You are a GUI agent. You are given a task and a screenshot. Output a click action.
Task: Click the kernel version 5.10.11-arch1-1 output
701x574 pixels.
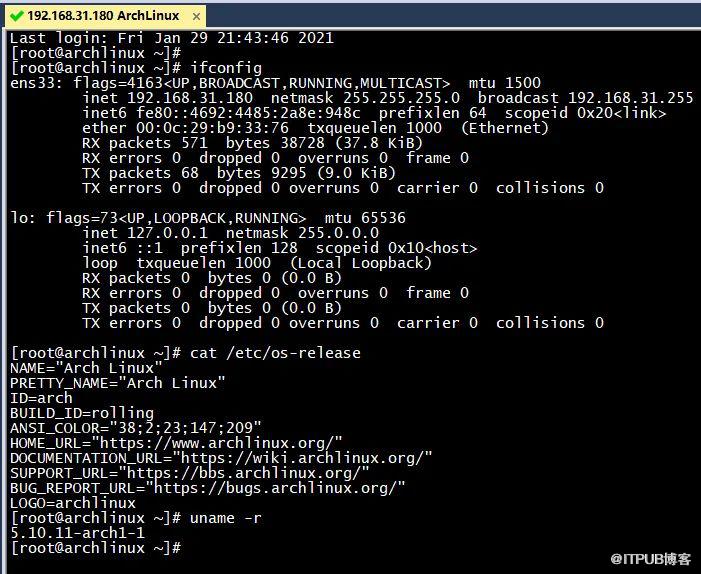coord(78,533)
